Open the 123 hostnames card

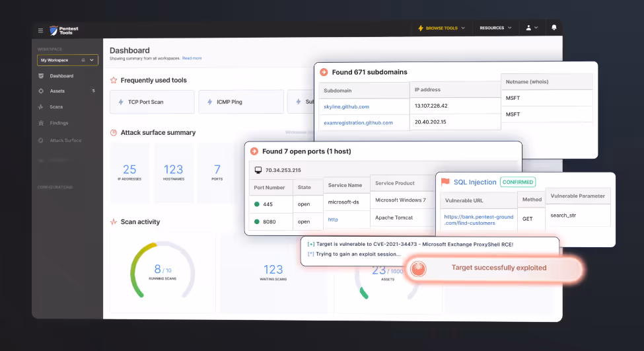pos(173,173)
